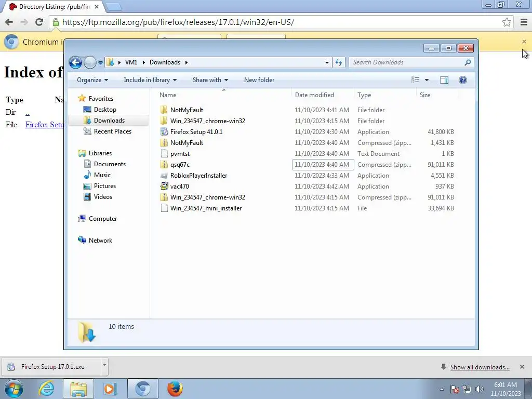Sort by Type column header

click(x=385, y=95)
